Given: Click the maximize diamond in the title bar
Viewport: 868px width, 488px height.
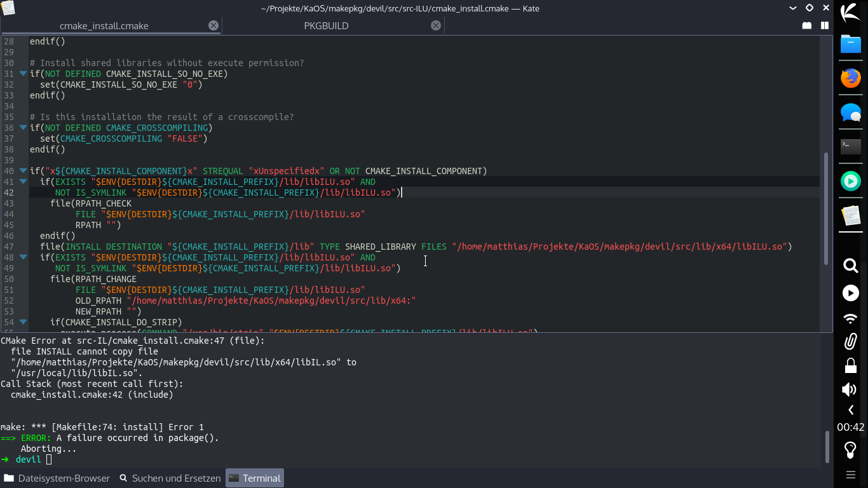Looking at the screenshot, I should pyautogui.click(x=810, y=8).
